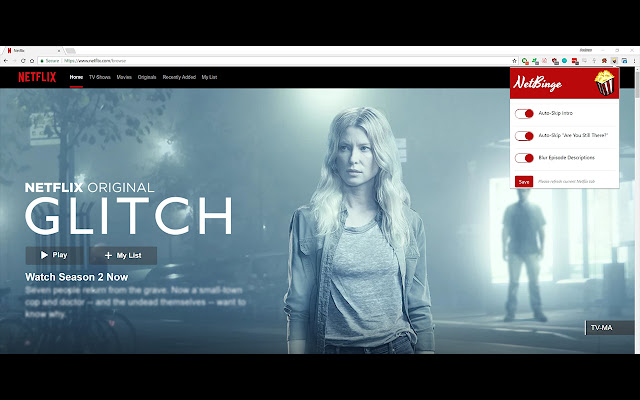Viewport: 640px width, 400px height.
Task: Click the GLITCH title logo
Action: point(129,216)
